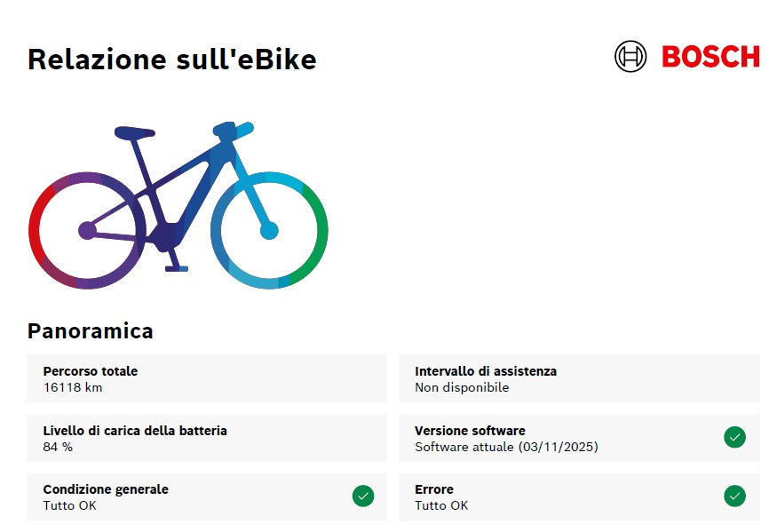Click the green checkmark beside Versione software
This screenshot has width=777, height=532.
coord(734,437)
